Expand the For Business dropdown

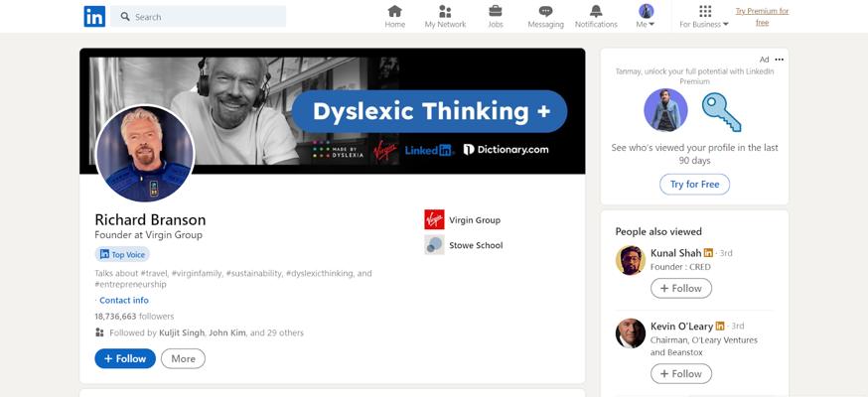pos(704,25)
